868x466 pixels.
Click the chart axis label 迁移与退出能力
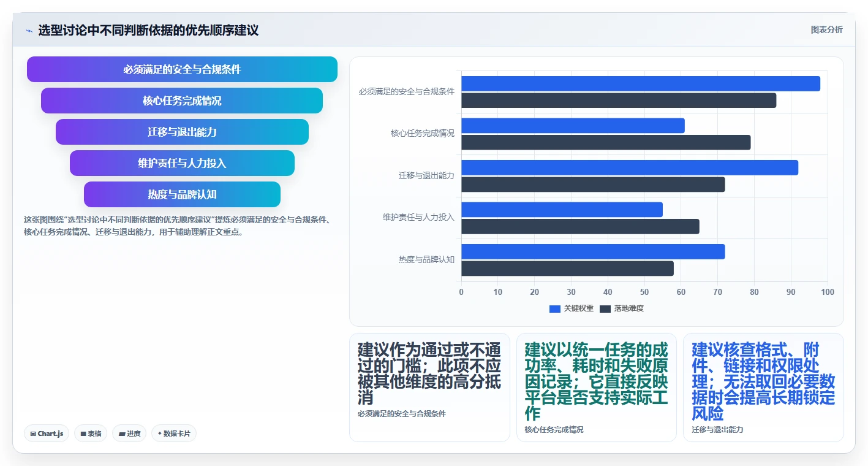pos(426,176)
